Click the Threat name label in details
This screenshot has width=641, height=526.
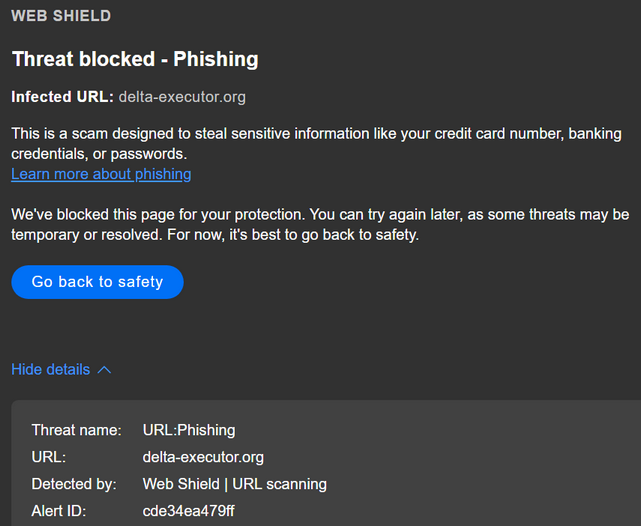(x=76, y=430)
